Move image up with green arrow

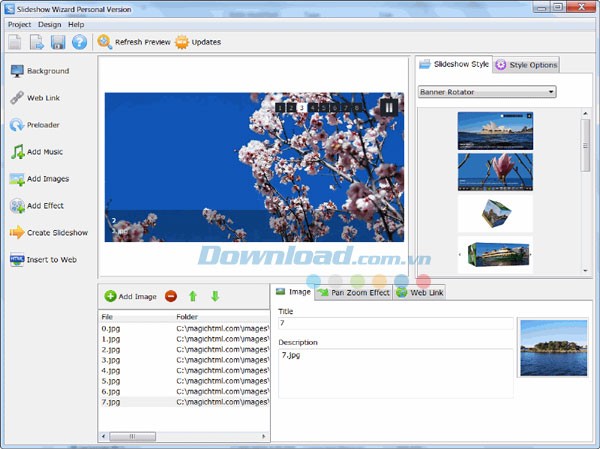(193, 296)
